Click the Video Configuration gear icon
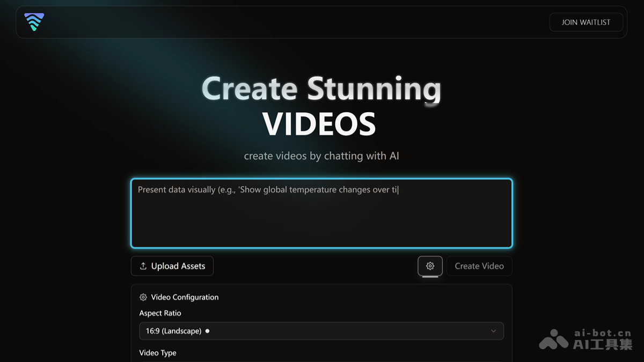This screenshot has height=362, width=644. click(x=143, y=297)
